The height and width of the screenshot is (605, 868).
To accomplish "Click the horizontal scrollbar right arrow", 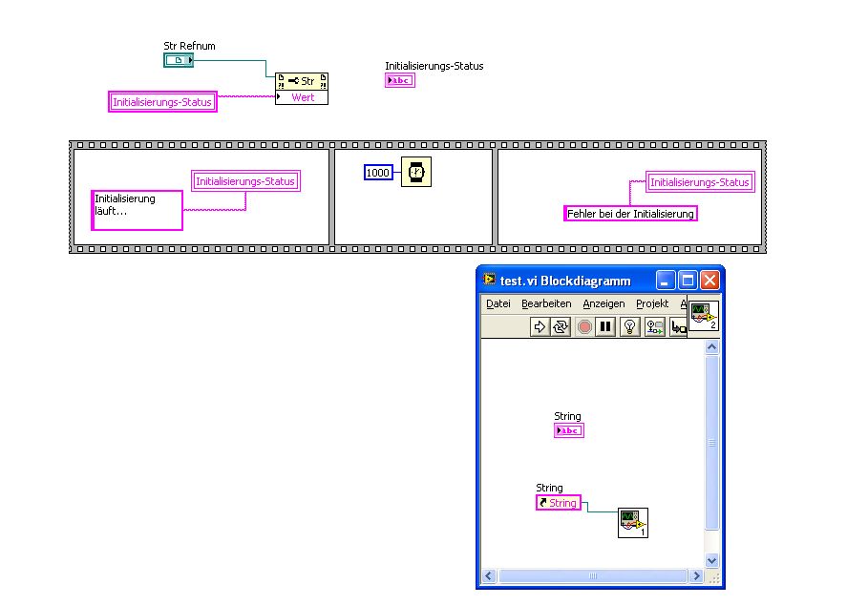I will 696,575.
